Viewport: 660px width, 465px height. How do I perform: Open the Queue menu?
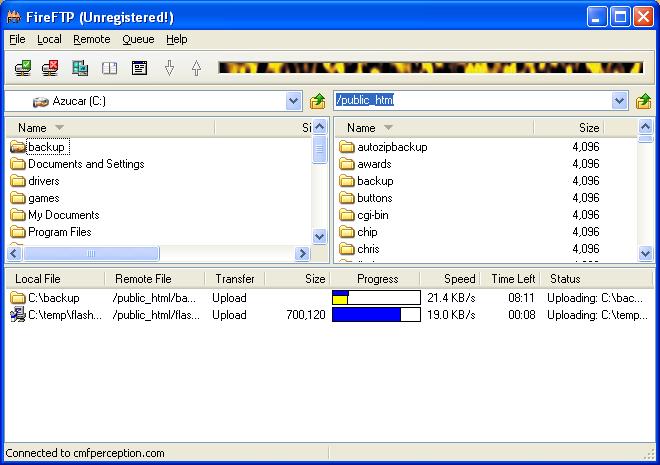[138, 39]
